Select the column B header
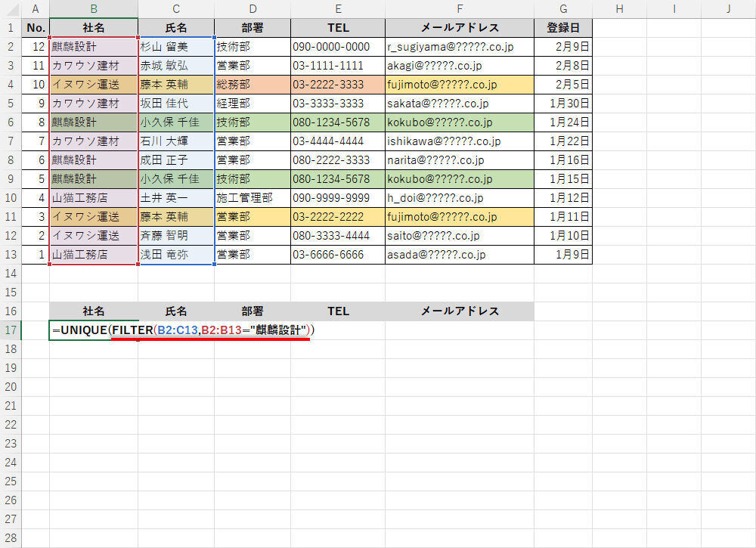 pyautogui.click(x=94, y=8)
